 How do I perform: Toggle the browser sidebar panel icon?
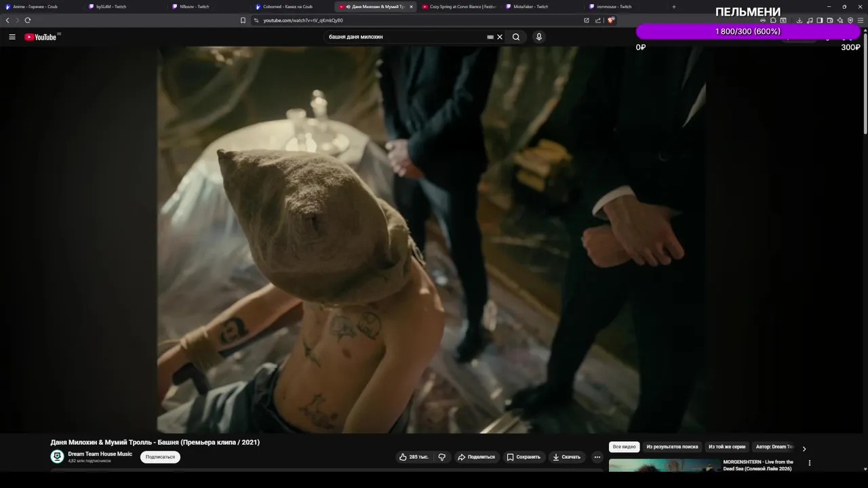tap(820, 20)
